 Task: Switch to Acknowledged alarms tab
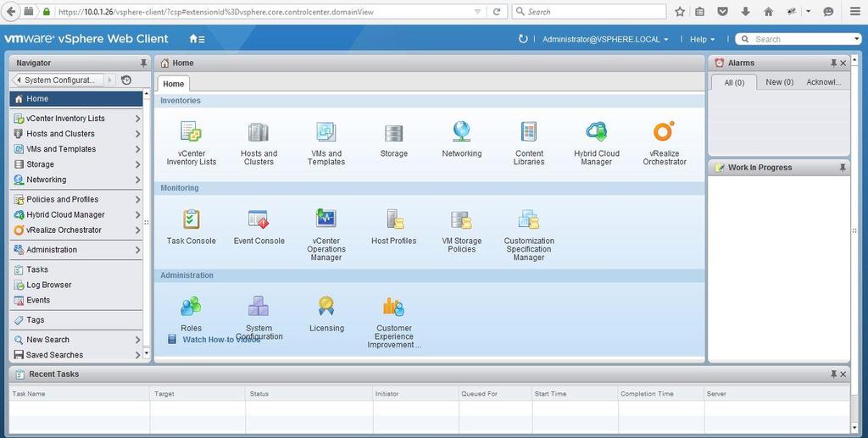(x=824, y=82)
